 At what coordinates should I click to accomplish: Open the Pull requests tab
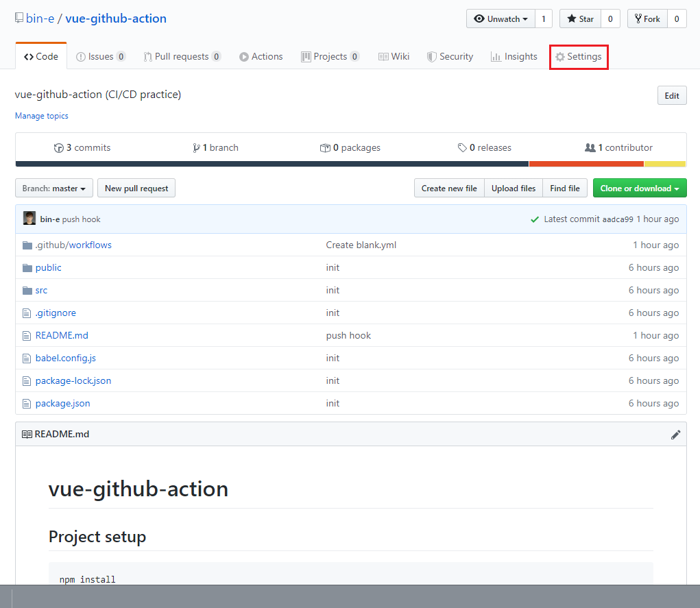(x=182, y=57)
